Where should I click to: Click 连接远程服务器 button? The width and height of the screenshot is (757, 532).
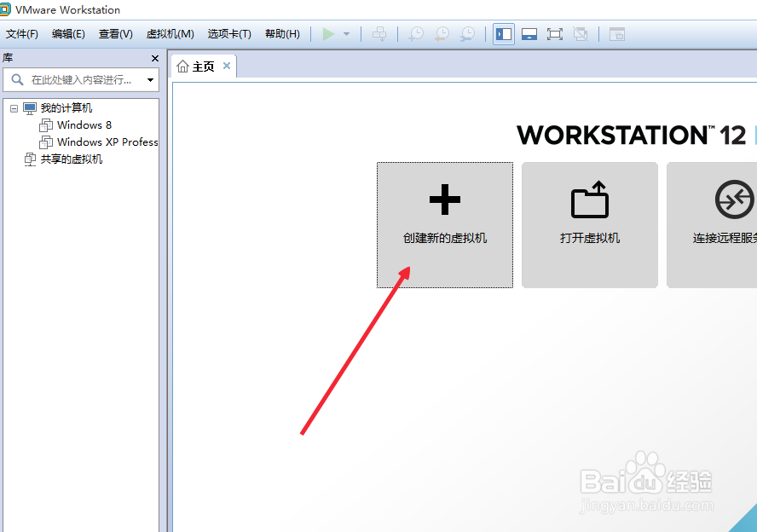tap(712, 225)
